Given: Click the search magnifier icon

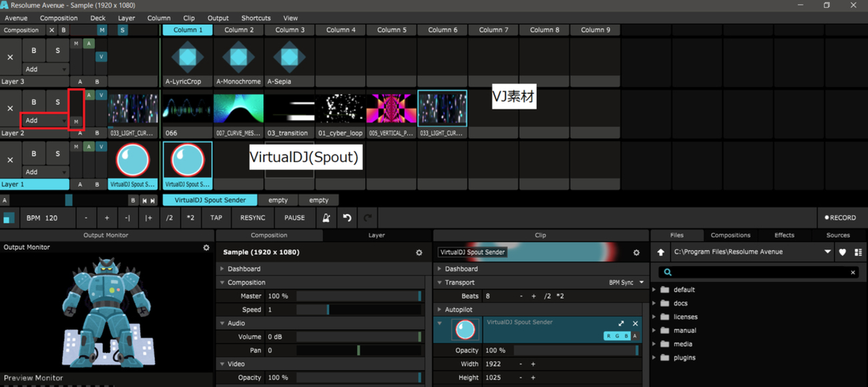Looking at the screenshot, I should click(667, 272).
